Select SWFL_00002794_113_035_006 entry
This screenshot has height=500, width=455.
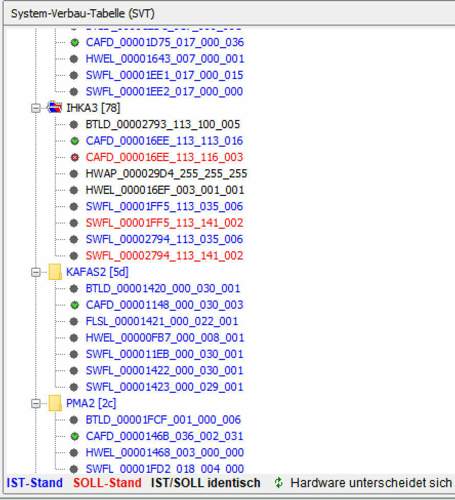[x=164, y=239]
